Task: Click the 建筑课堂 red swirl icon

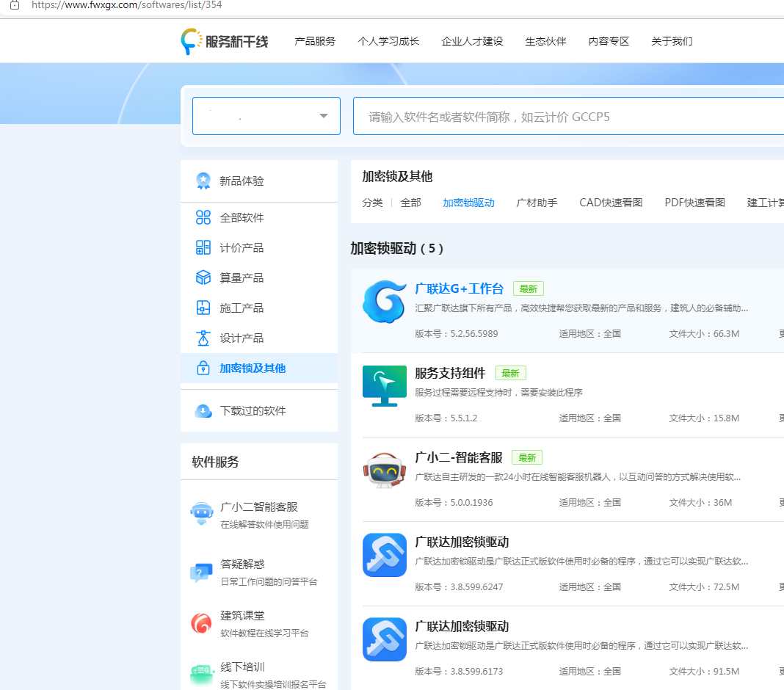Action: coord(202,623)
